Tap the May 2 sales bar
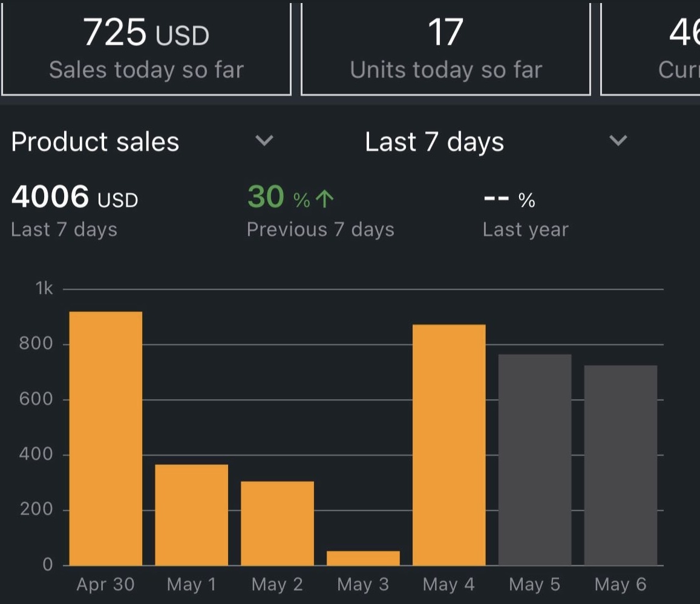 pos(277,523)
